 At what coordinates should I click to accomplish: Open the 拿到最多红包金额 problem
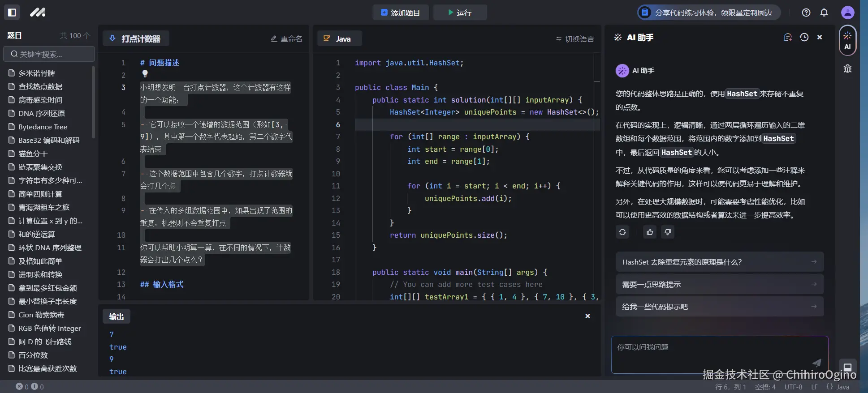48,288
